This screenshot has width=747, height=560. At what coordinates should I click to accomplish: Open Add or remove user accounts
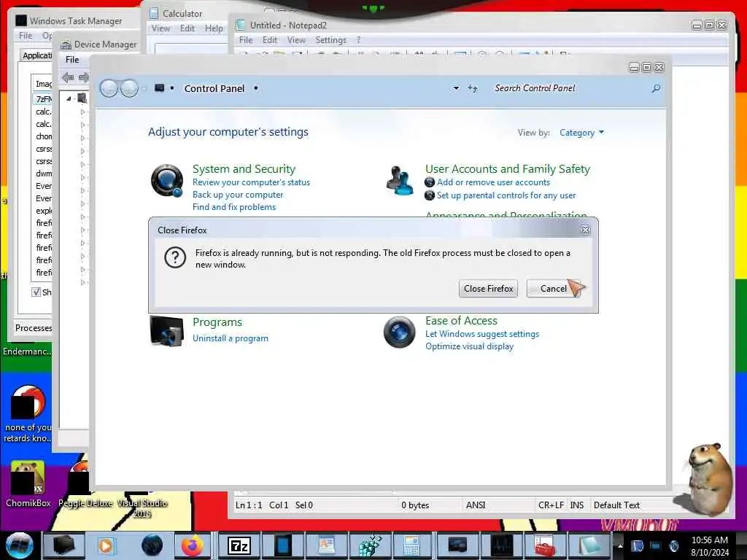(x=494, y=182)
